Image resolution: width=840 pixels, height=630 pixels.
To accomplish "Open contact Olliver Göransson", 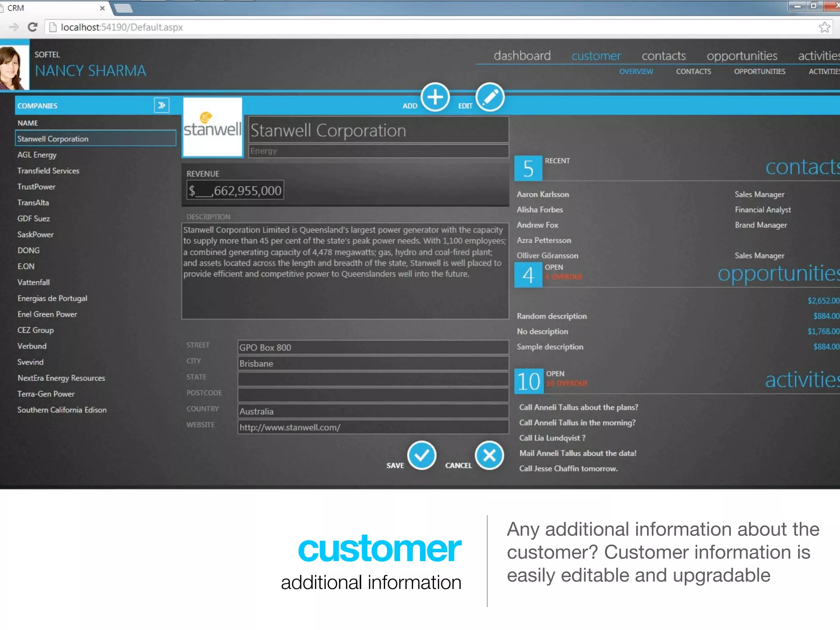I will tap(548, 256).
